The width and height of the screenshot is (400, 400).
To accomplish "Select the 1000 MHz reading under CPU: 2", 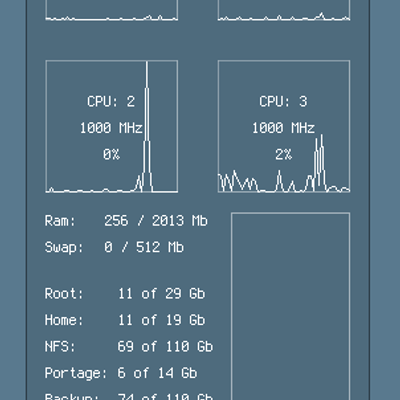I will [x=111, y=128].
